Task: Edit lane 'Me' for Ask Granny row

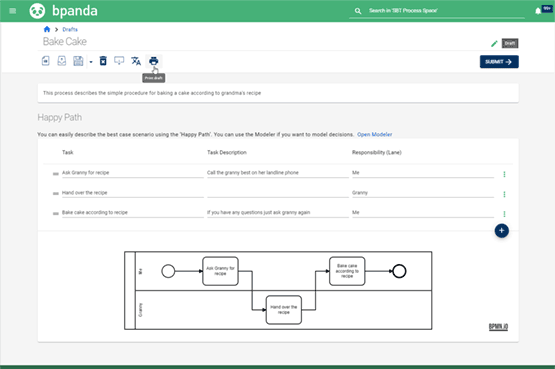Action: tap(423, 173)
